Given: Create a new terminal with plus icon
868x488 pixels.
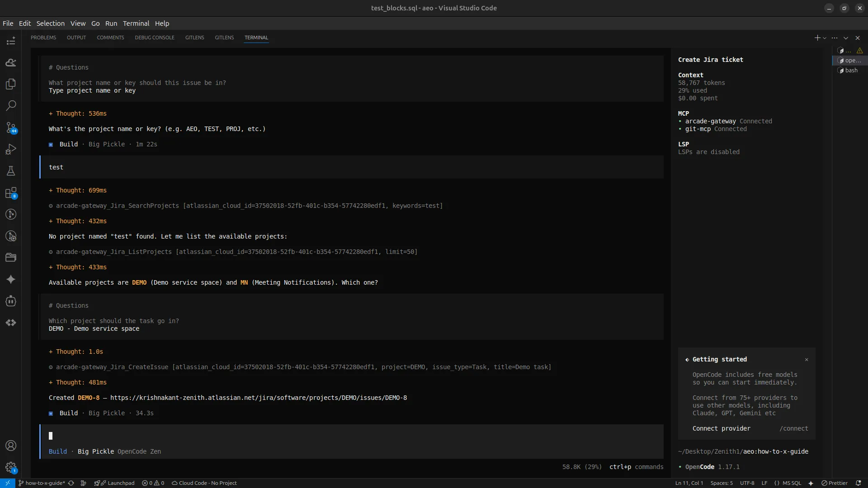Looking at the screenshot, I should point(817,38).
